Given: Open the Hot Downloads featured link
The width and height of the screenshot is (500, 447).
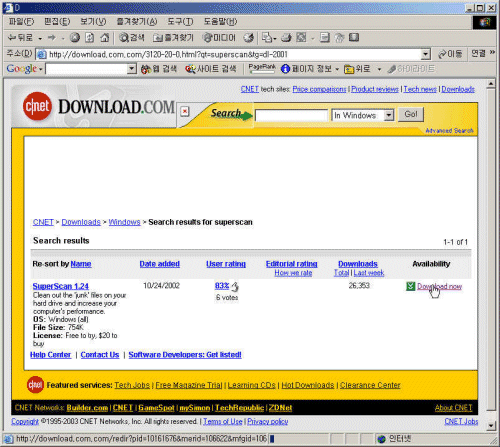Looking at the screenshot, I should click(x=308, y=385).
